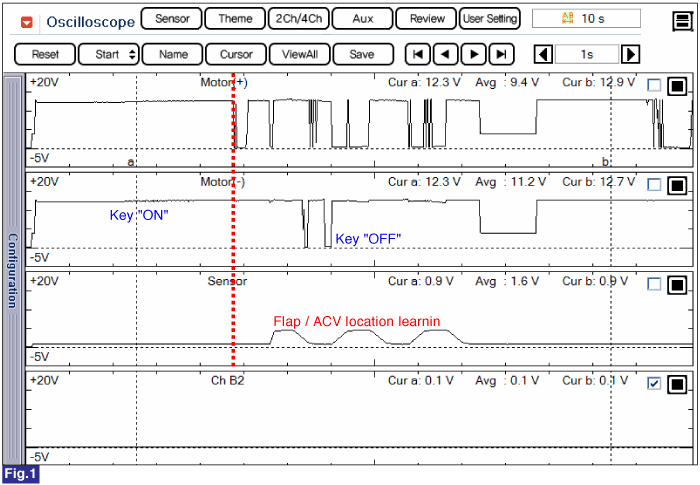This screenshot has height=485, width=700.
Task: Click the Sensor channel black square icon
Action: [x=677, y=284]
